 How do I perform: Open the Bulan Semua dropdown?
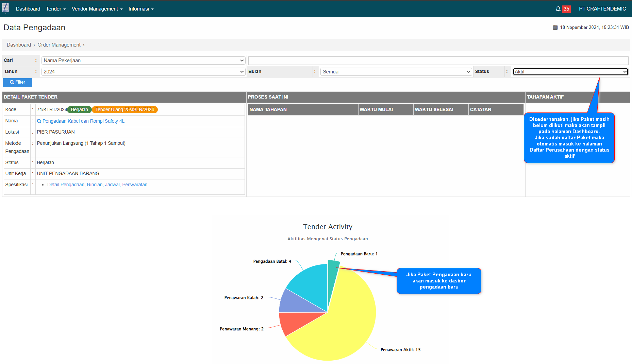click(x=396, y=72)
